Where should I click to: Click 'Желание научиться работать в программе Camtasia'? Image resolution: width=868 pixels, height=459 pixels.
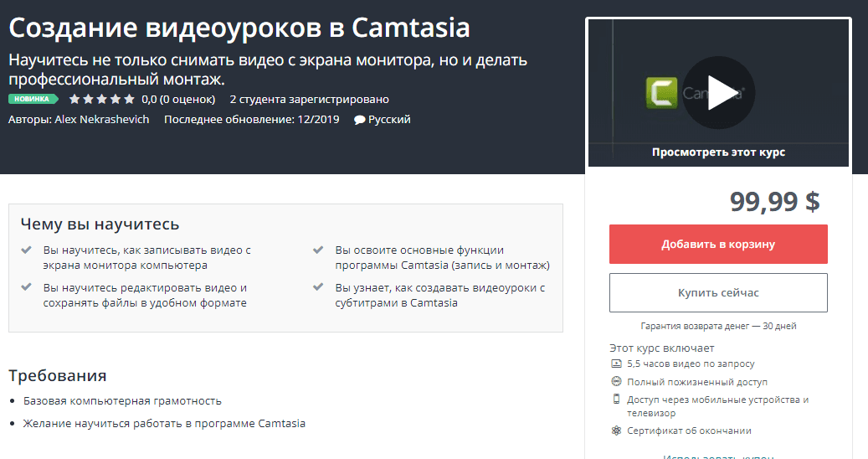click(164, 424)
